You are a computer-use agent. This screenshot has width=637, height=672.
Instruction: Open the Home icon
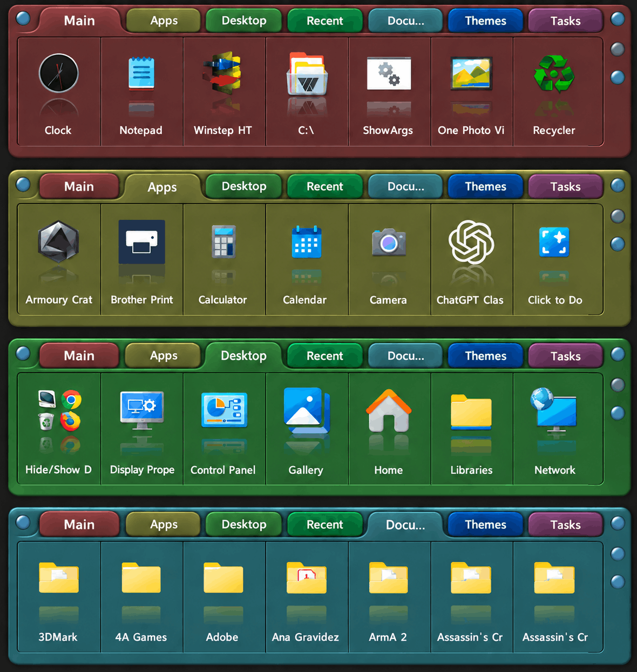point(389,411)
